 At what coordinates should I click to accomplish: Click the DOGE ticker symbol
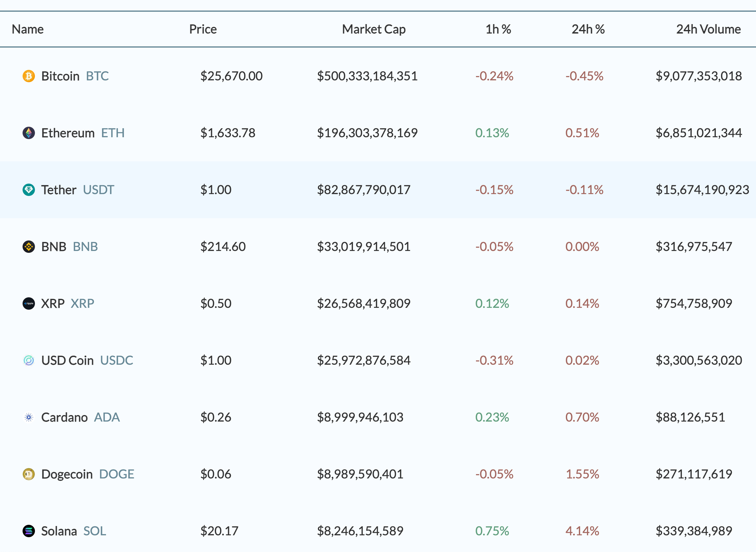(x=117, y=474)
